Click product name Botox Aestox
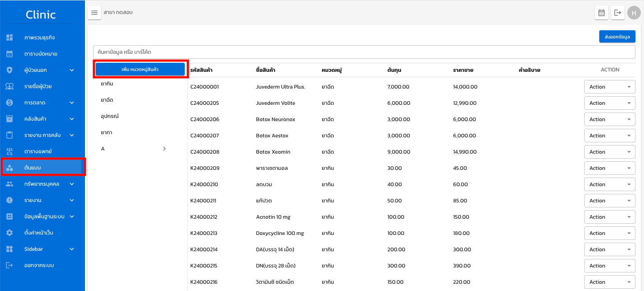This screenshot has height=291, width=644. pyautogui.click(x=272, y=136)
